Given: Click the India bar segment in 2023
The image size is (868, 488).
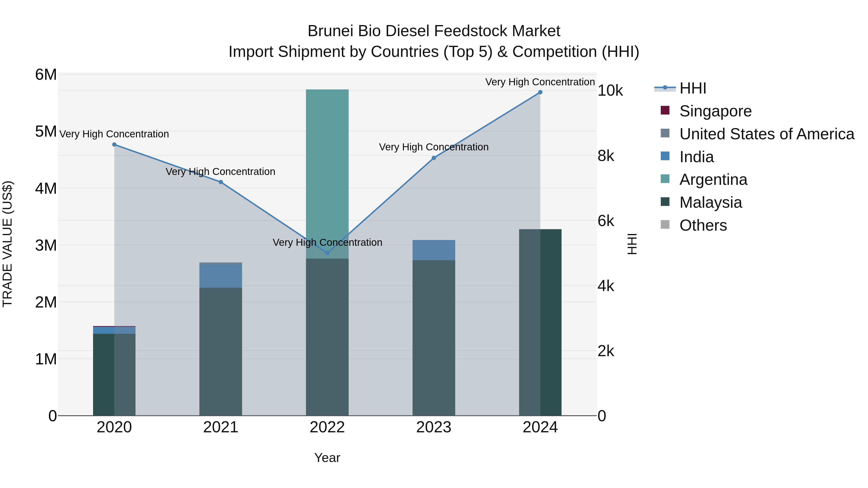Looking at the screenshot, I should [434, 250].
